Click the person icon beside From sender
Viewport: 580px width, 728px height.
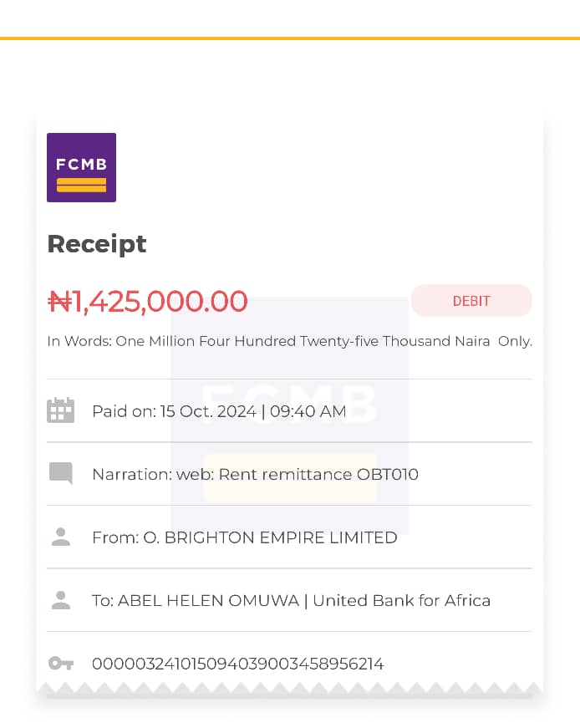pos(61,537)
